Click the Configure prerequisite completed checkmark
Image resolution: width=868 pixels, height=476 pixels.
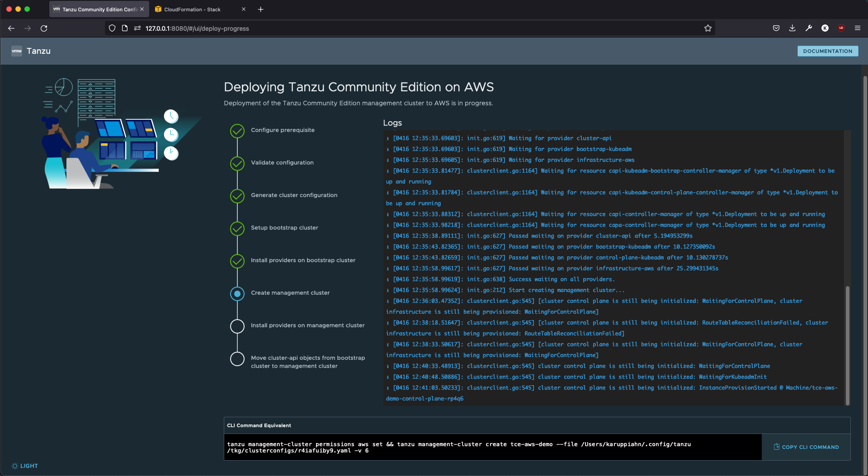click(237, 131)
